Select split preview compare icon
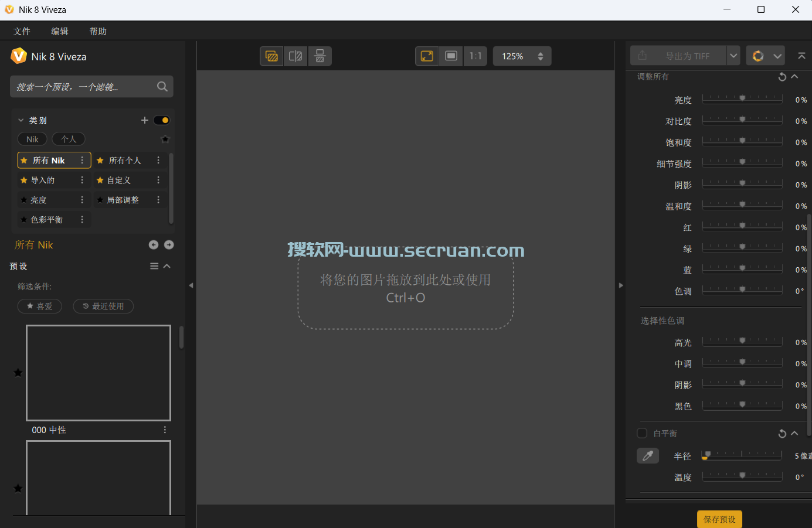812x528 pixels. [x=295, y=56]
